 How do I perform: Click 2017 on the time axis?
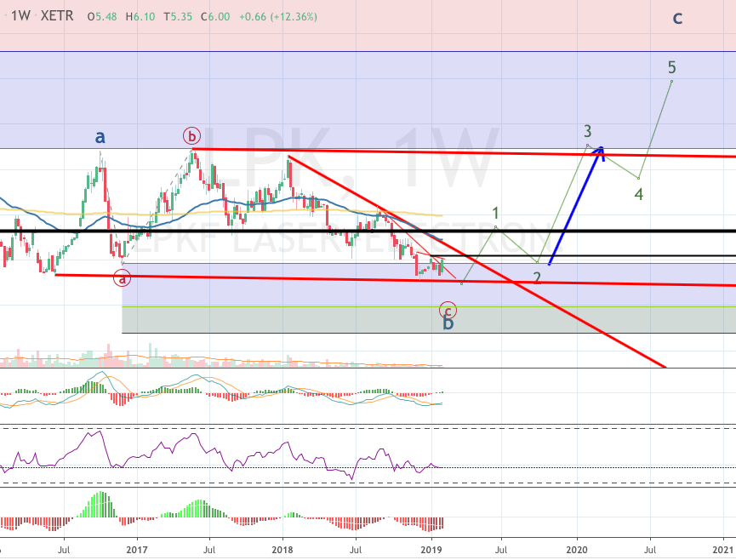(136, 550)
